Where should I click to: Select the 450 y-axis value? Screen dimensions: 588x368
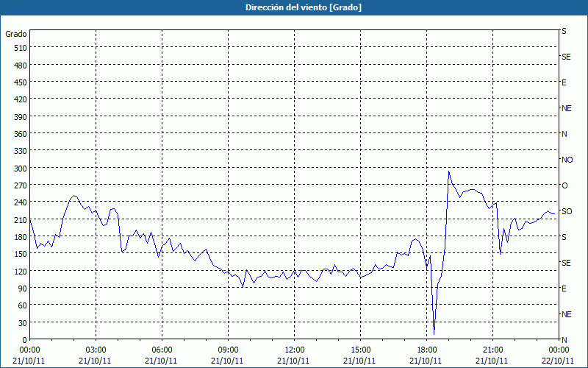pos(21,82)
